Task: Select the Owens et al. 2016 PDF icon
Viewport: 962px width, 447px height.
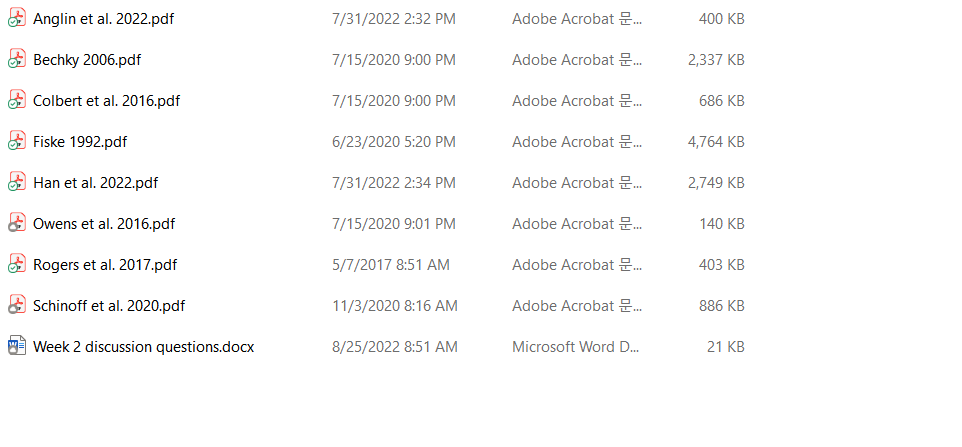Action: pyautogui.click(x=16, y=224)
